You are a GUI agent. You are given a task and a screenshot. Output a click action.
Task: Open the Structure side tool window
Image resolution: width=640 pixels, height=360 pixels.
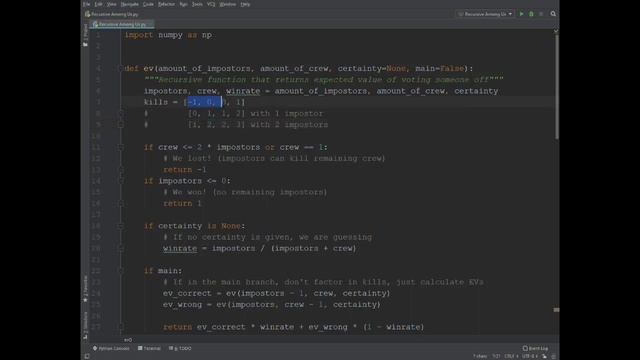85,325
